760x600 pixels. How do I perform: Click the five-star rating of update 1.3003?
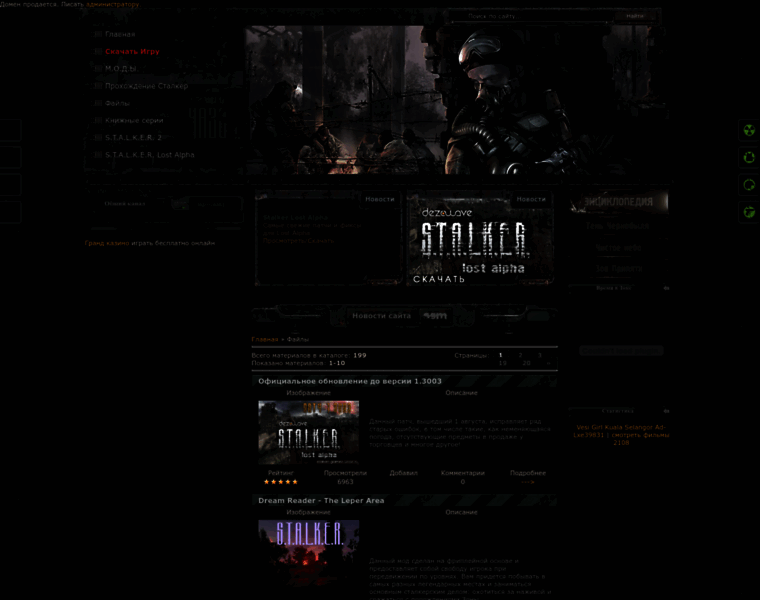pos(281,482)
